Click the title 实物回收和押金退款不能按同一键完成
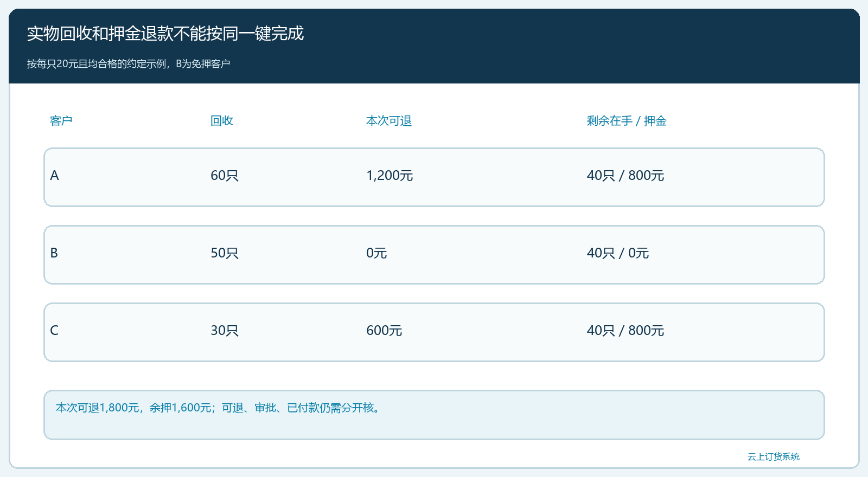 pyautogui.click(x=165, y=34)
